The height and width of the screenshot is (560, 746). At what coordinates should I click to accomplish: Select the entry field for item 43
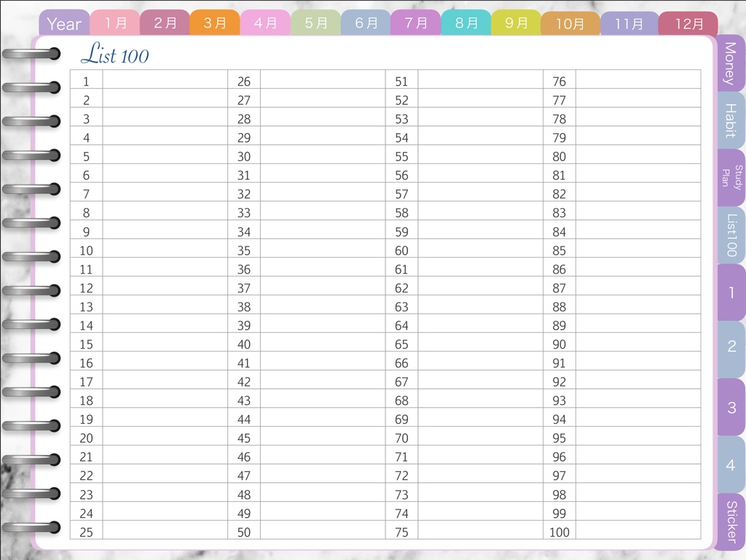pos(323,398)
